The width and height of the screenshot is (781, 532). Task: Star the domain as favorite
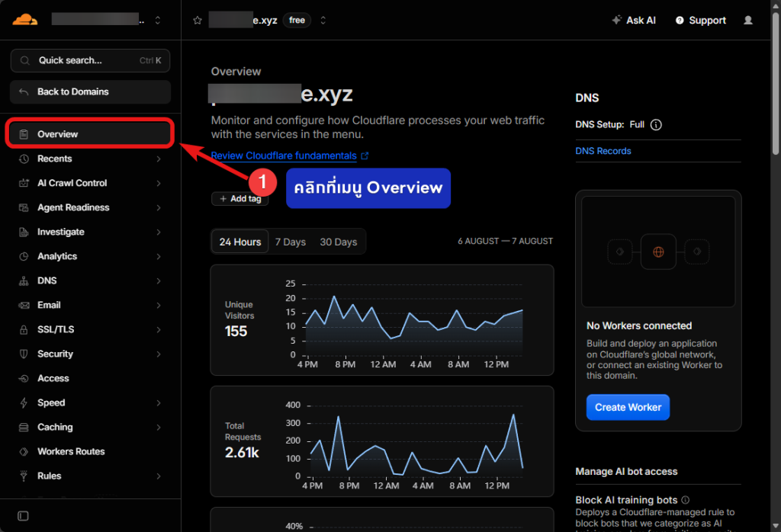click(x=198, y=21)
